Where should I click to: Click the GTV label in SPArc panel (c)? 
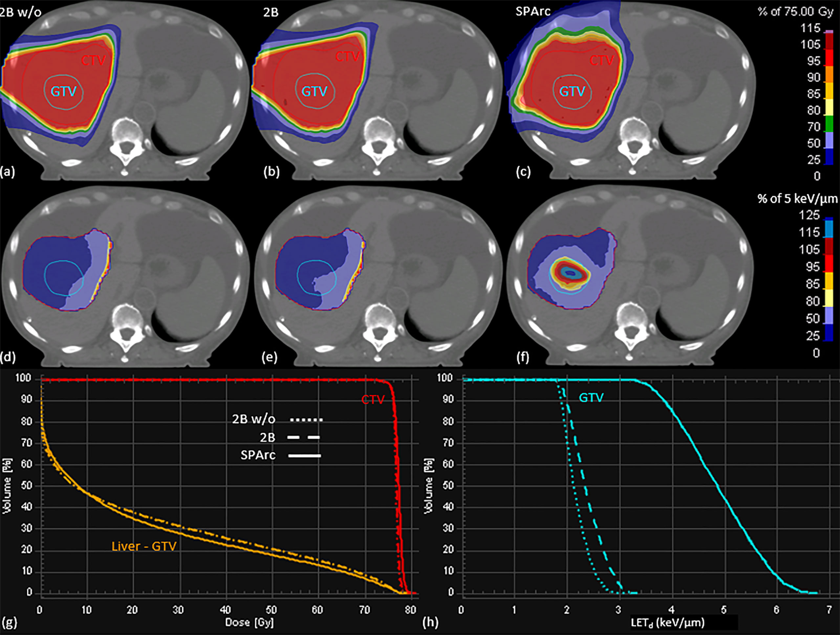pos(572,91)
